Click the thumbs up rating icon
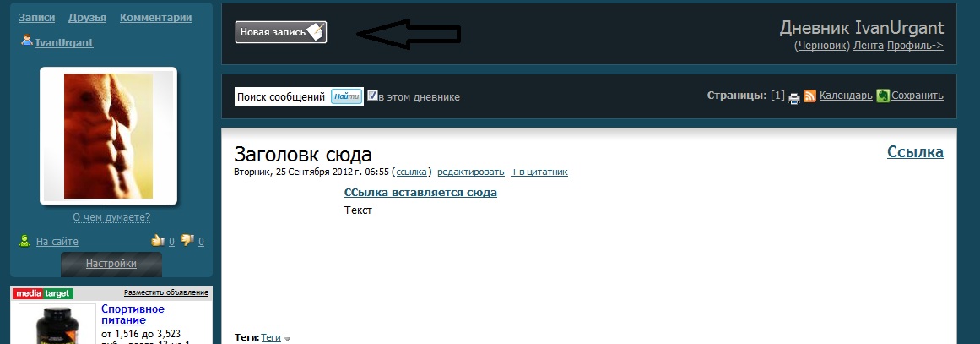Image resolution: width=980 pixels, height=344 pixels. point(158,240)
